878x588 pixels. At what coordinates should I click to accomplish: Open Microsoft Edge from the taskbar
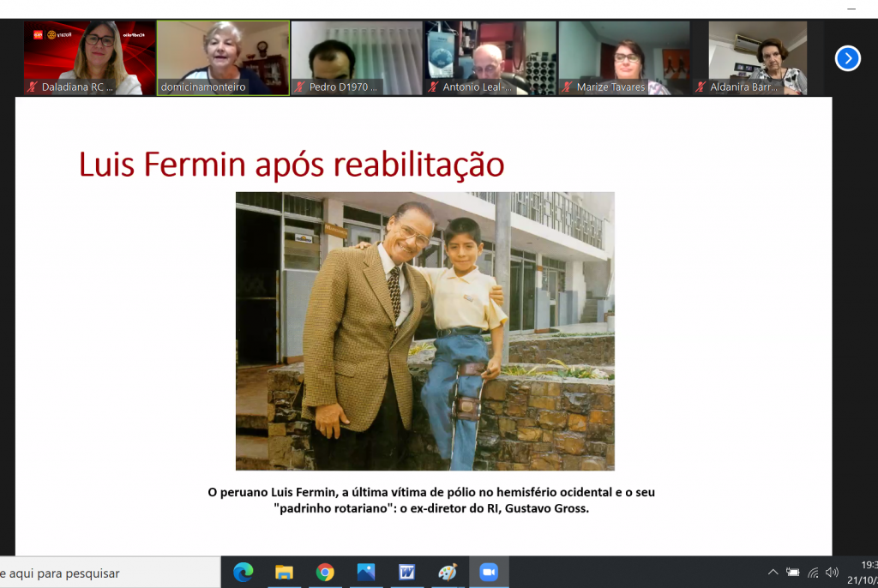tap(244, 573)
